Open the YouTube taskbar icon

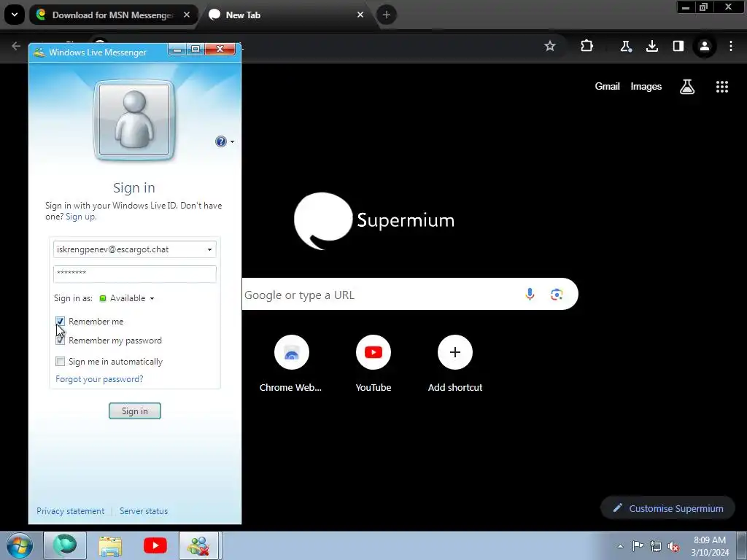tap(155, 545)
